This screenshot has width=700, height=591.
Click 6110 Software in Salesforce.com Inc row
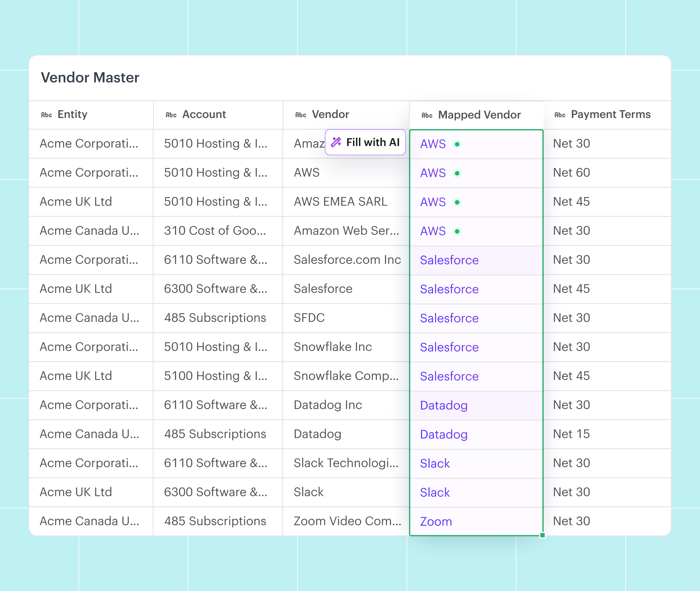tap(218, 260)
